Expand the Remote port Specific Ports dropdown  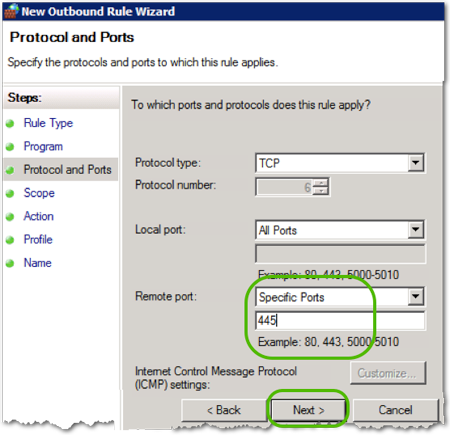(x=416, y=297)
